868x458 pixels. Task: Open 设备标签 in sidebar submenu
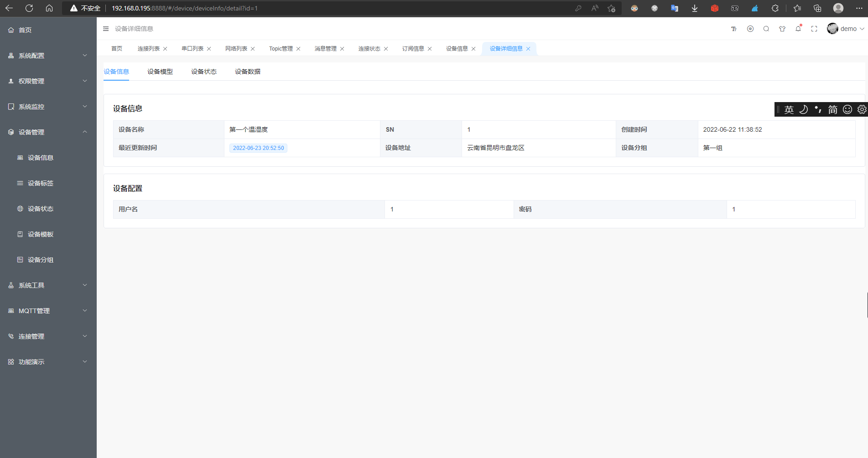pyautogui.click(x=48, y=183)
